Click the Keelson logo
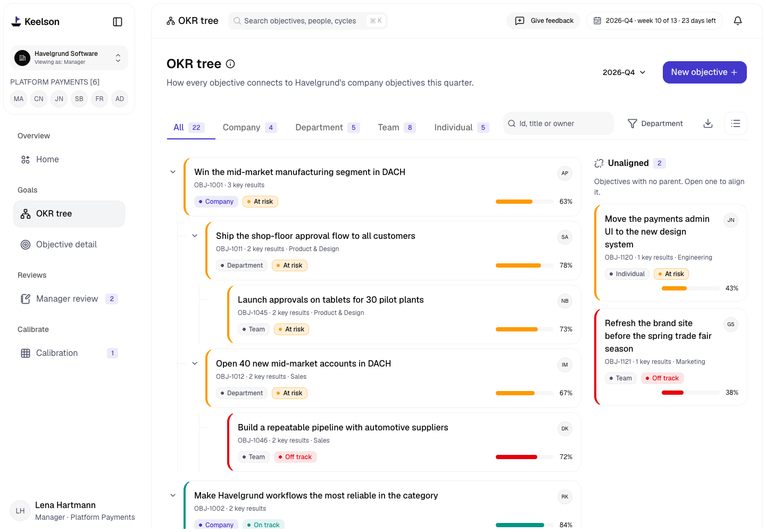Screen dimensions: 766x532 pos(35,22)
